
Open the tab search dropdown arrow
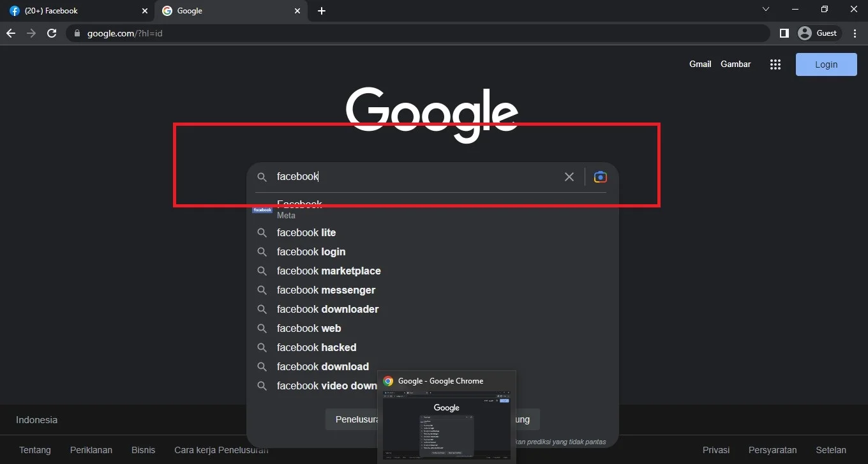pos(766,10)
